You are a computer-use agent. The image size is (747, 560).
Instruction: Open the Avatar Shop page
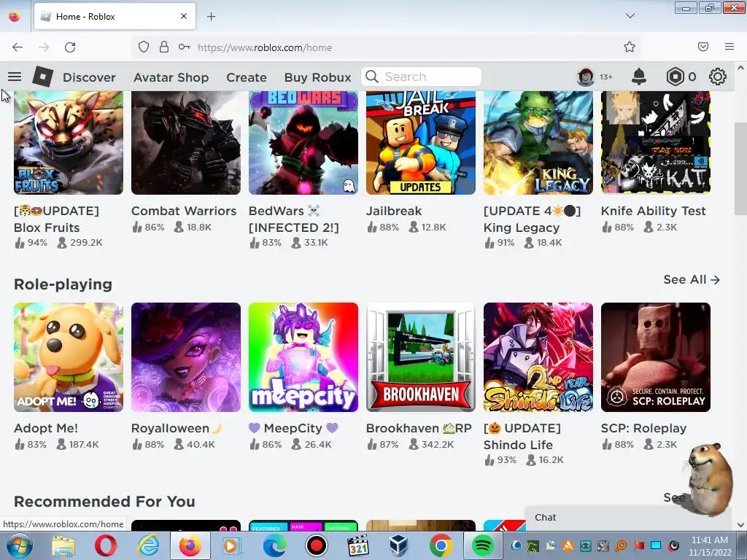tap(171, 77)
